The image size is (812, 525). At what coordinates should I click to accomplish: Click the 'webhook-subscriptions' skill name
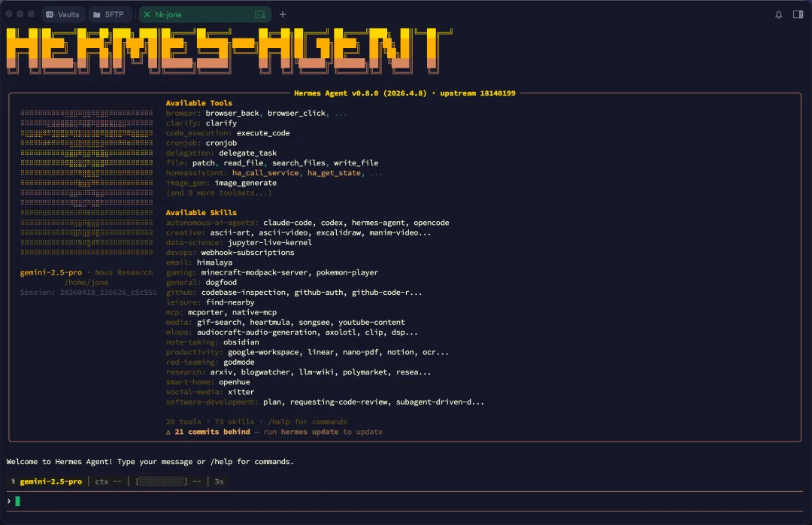point(247,253)
